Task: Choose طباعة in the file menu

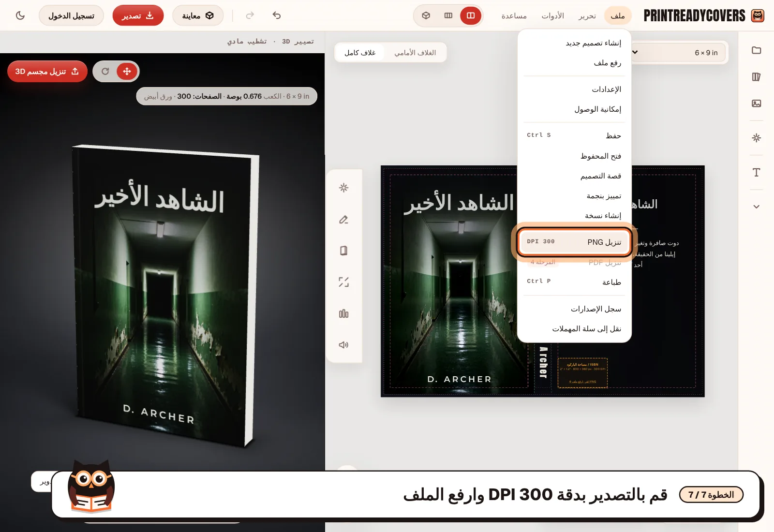Action: coord(574,282)
